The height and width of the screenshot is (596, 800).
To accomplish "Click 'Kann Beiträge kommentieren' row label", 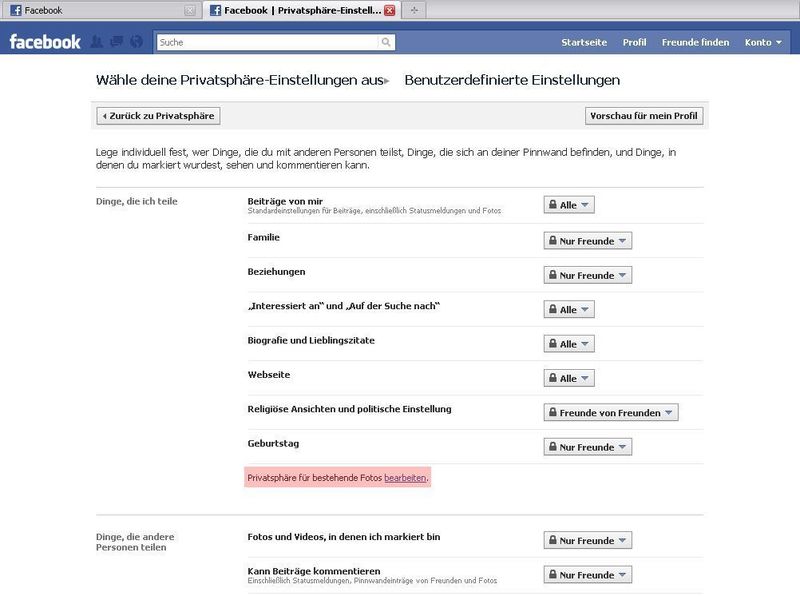I will click(x=314, y=571).
